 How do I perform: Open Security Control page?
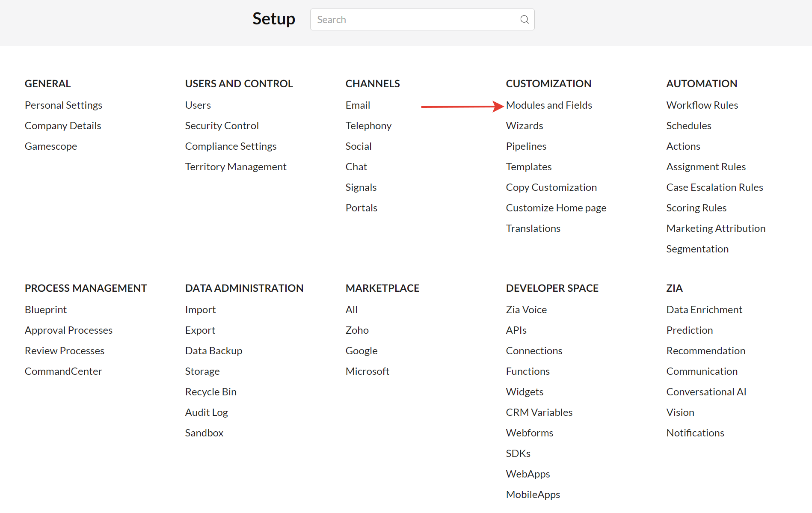[222, 126]
